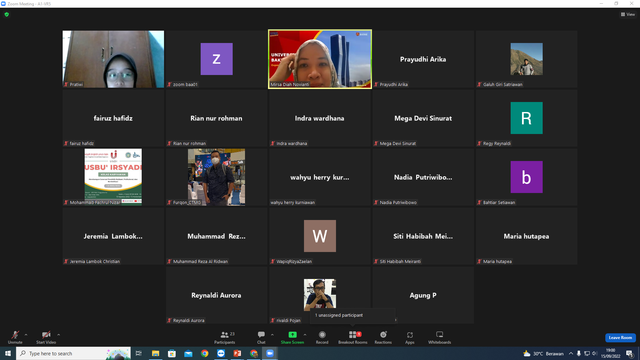This screenshot has height=360, width=640.
Task: Click the purple Z avatar of zoom baa01
Action: [217, 59]
